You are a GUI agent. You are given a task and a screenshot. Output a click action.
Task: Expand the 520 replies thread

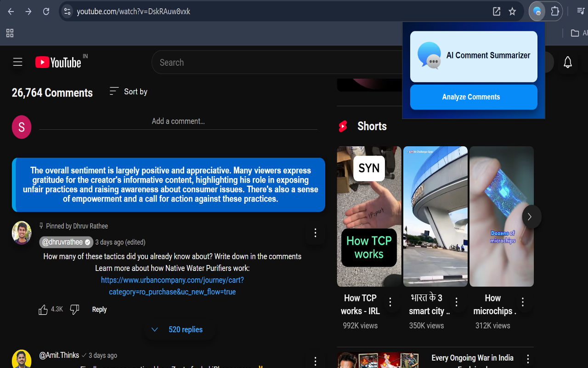178,329
